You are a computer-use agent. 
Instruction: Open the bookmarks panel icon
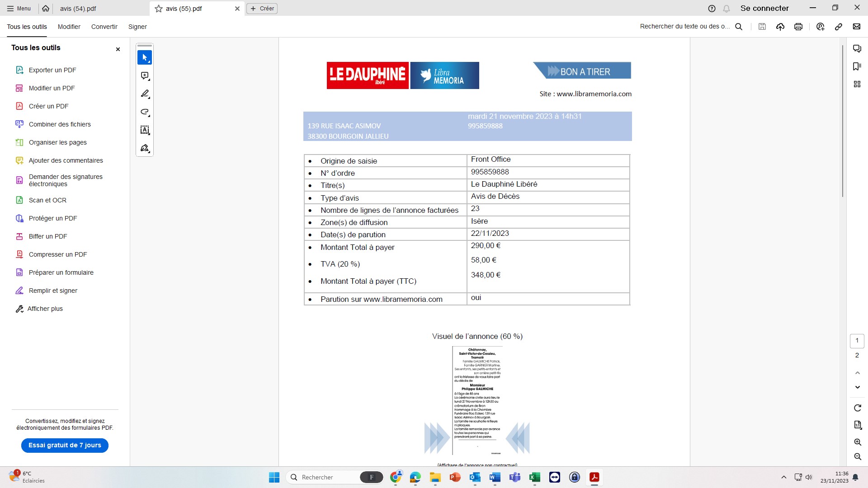coord(857,66)
